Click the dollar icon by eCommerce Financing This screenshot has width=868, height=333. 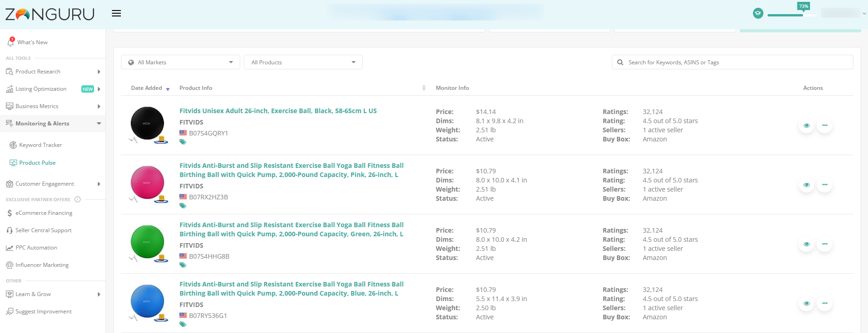click(x=10, y=213)
